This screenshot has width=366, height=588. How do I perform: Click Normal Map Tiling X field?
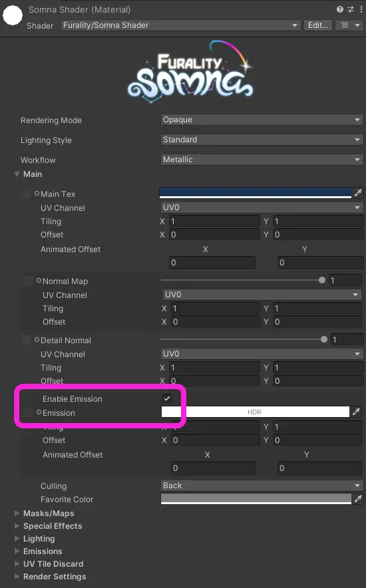[x=215, y=308]
